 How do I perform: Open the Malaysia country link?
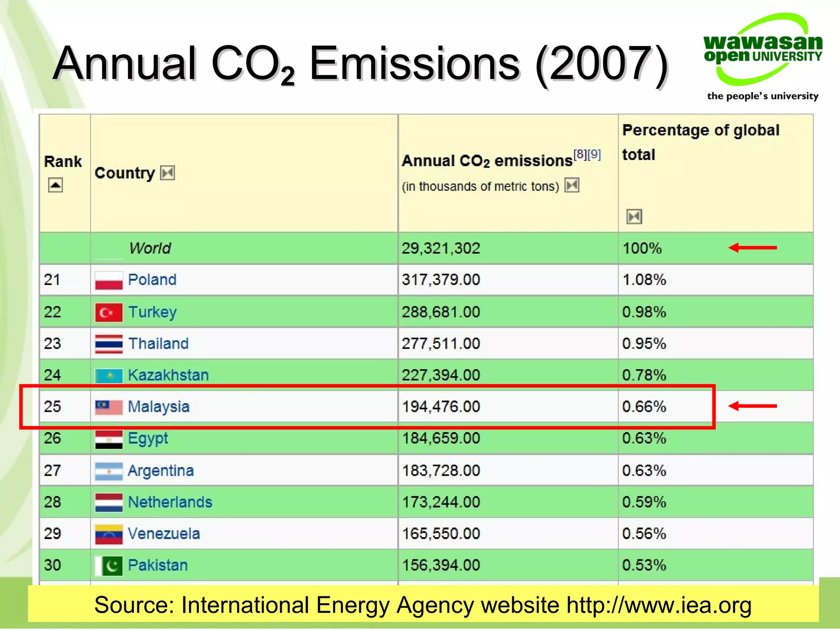[159, 407]
